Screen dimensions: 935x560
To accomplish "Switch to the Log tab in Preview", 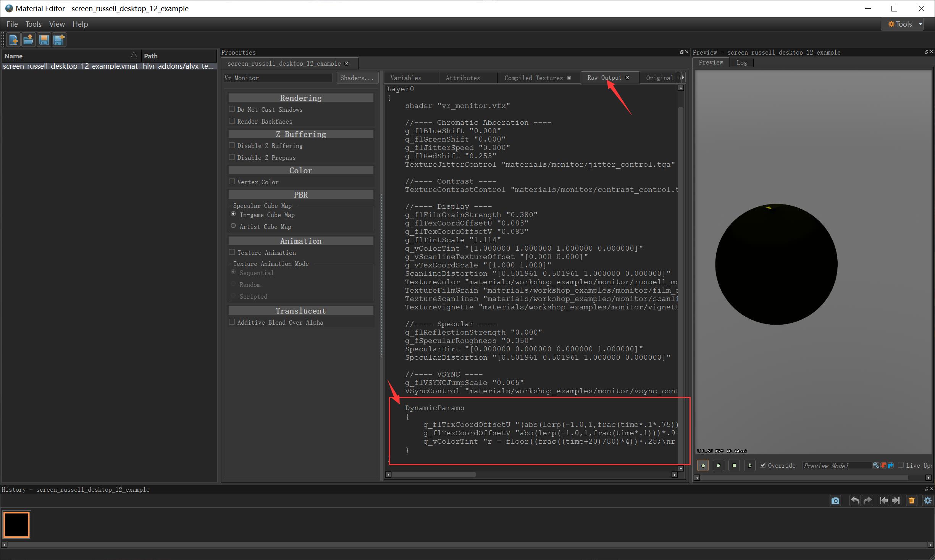I will tap(741, 63).
